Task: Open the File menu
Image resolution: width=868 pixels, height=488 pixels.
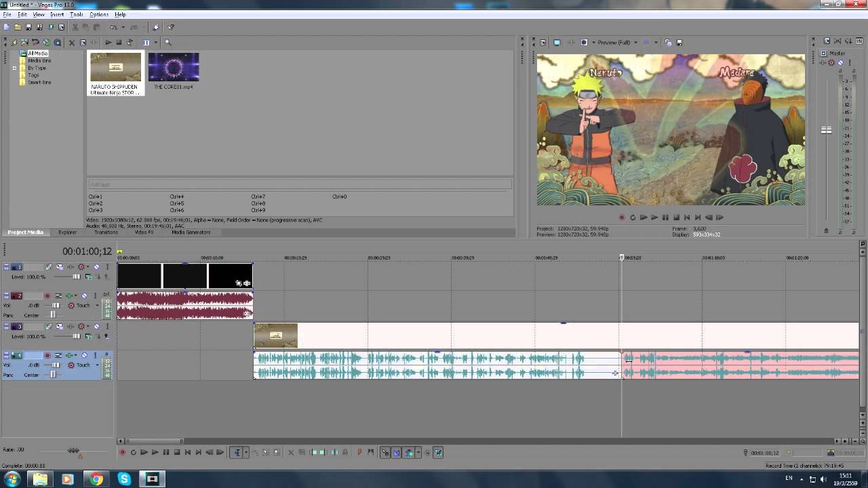Action: point(7,14)
